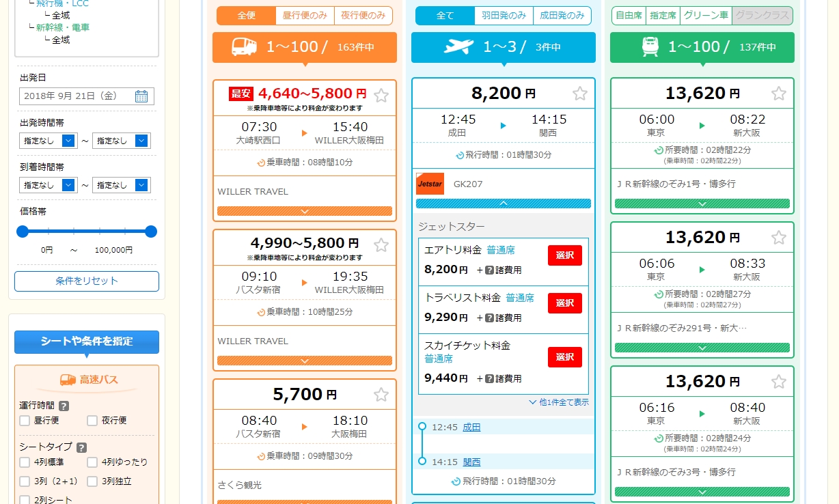Click the 他1件全て表示 link
The width and height of the screenshot is (839, 504).
click(x=558, y=402)
